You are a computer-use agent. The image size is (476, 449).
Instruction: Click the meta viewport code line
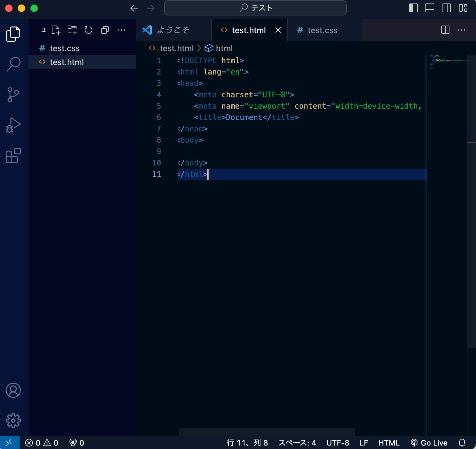coord(308,106)
